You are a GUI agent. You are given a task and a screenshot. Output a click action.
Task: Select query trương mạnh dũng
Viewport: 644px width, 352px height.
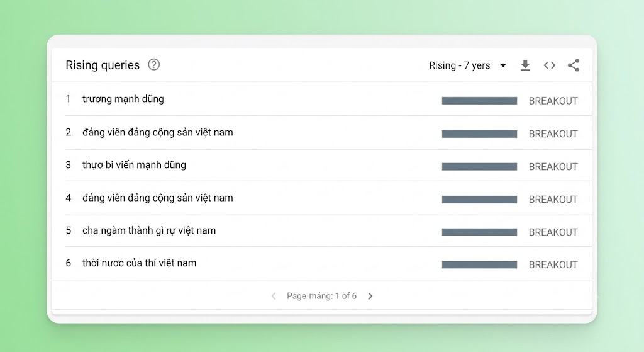coord(123,99)
